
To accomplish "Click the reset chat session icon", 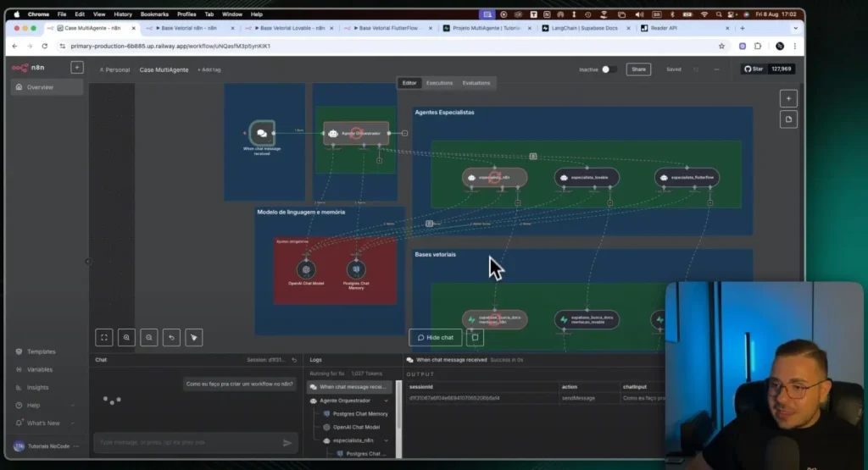I will 294,360.
